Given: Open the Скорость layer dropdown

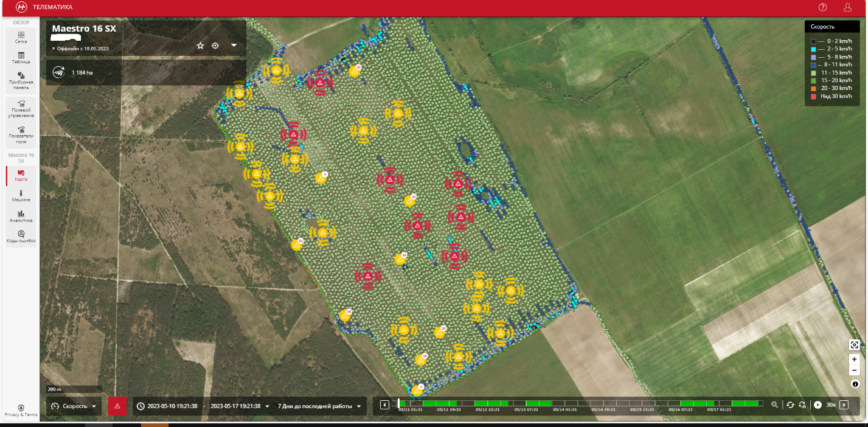Looking at the screenshot, I should [x=74, y=406].
